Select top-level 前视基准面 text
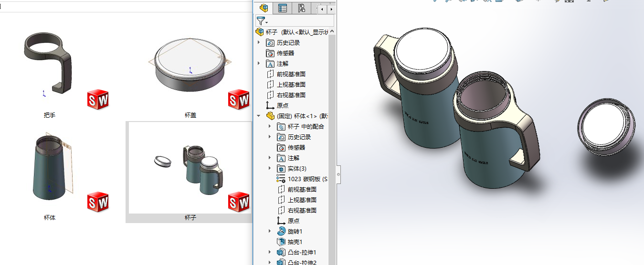 coord(291,74)
